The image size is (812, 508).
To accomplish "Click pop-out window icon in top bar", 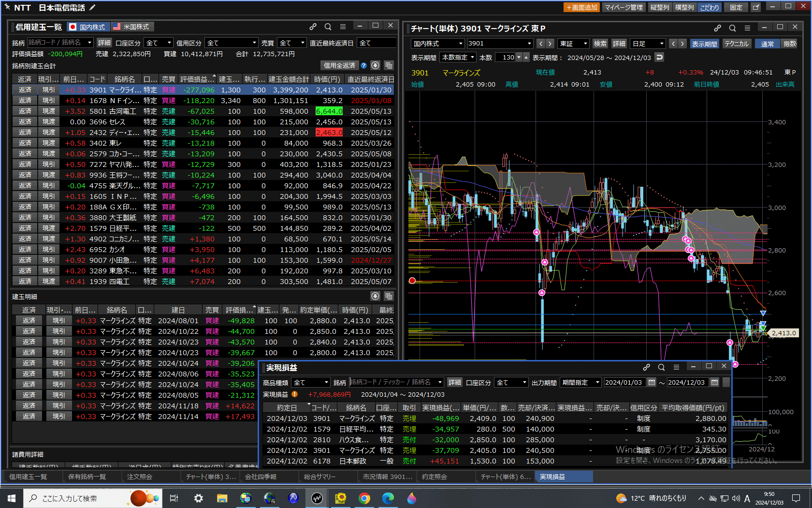I will pos(756,7).
